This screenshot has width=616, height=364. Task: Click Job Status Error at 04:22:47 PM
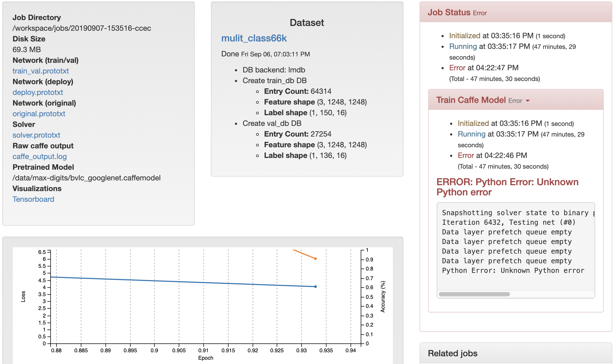pos(484,68)
